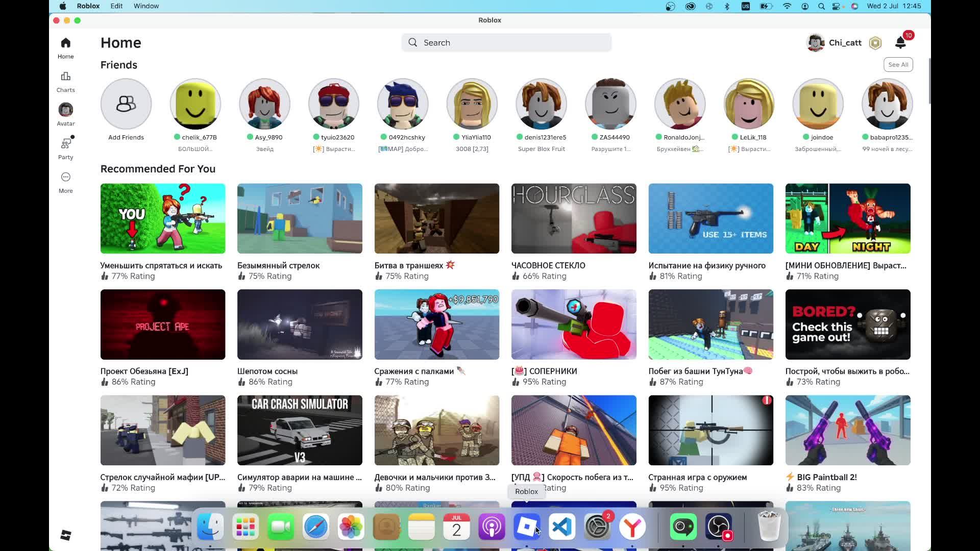Open Yandex Browser in the Dock
Image resolution: width=980 pixels, height=551 pixels.
point(632,527)
